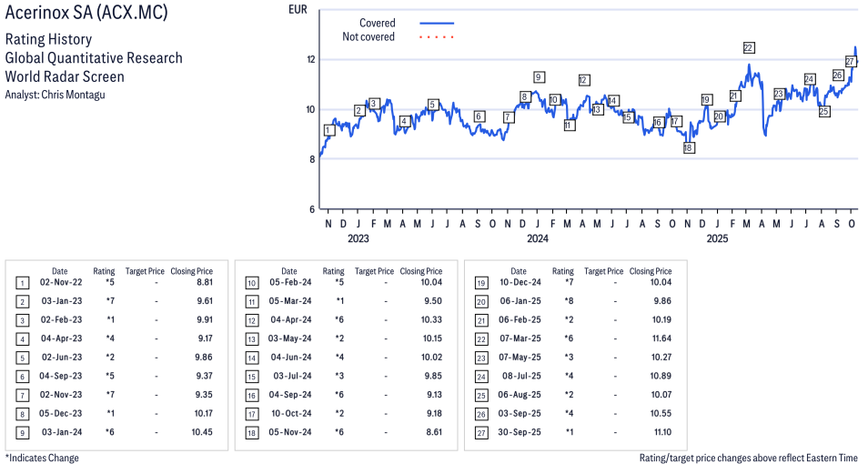Click chart marker 9 on the graph
Viewport: 868px width, 464px height.
539,77
